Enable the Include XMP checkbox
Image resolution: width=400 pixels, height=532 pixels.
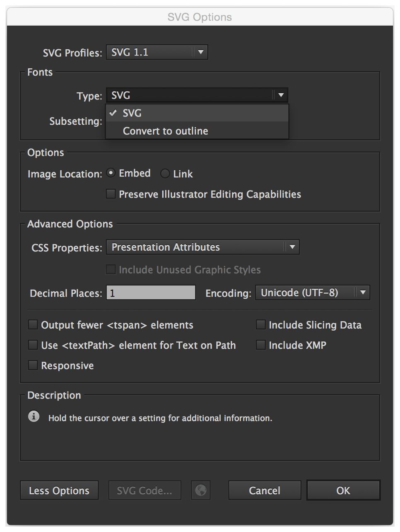click(x=260, y=345)
